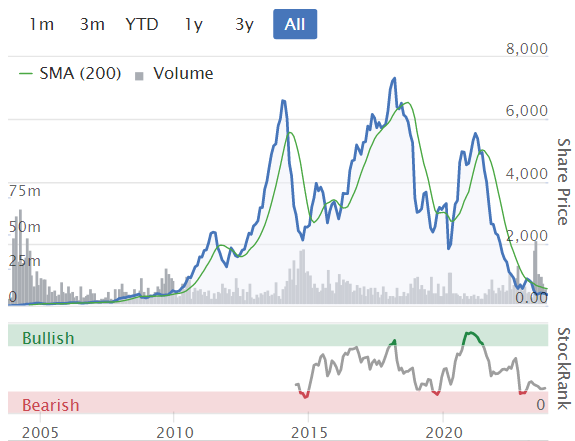This screenshot has width=575, height=441.
Task: Choose the 1y time range
Action: (x=194, y=25)
